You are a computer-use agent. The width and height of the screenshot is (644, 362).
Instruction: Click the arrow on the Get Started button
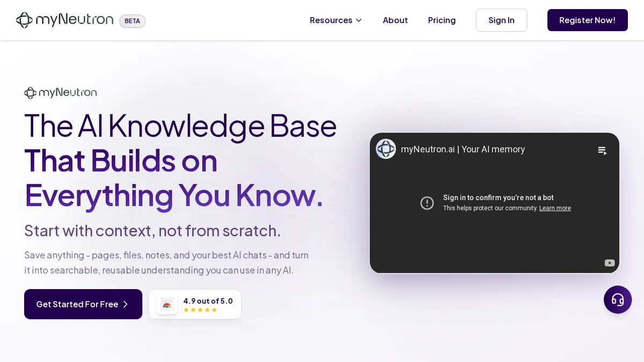pos(126,304)
